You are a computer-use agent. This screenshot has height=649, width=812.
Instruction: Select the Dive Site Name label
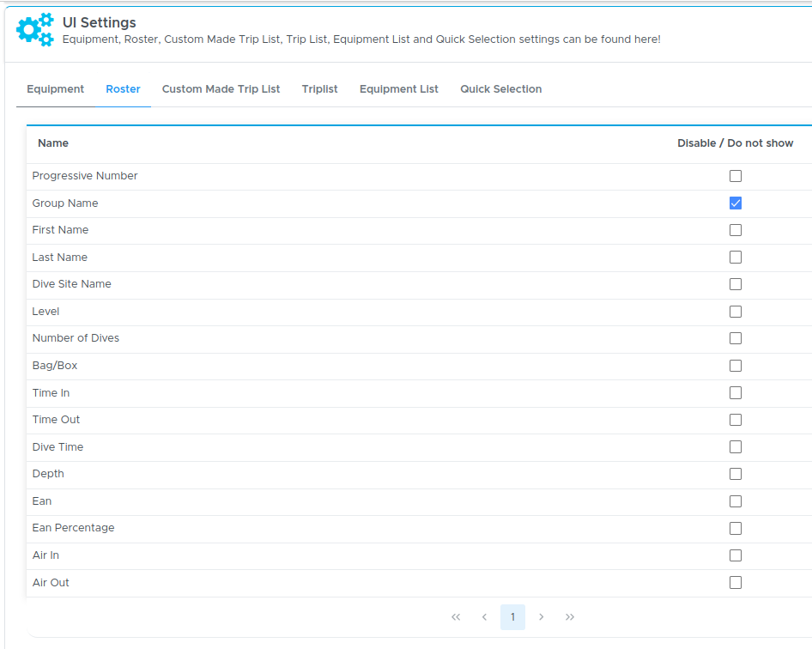71,284
